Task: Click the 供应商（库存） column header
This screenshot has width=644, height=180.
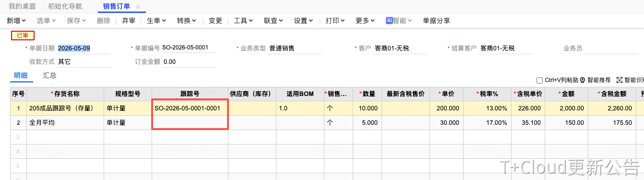Action: [x=252, y=94]
